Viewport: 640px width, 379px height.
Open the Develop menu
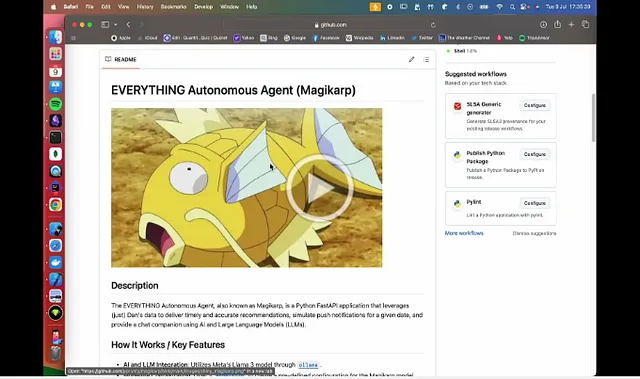203,7
